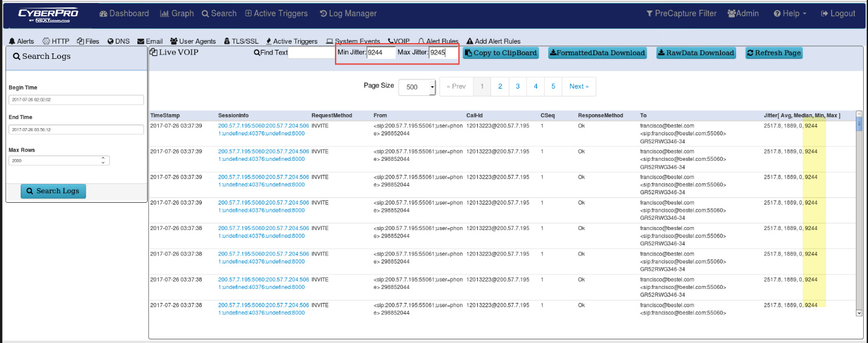The width and height of the screenshot is (868, 343).
Task: Click the Next pagination button
Action: (x=579, y=86)
